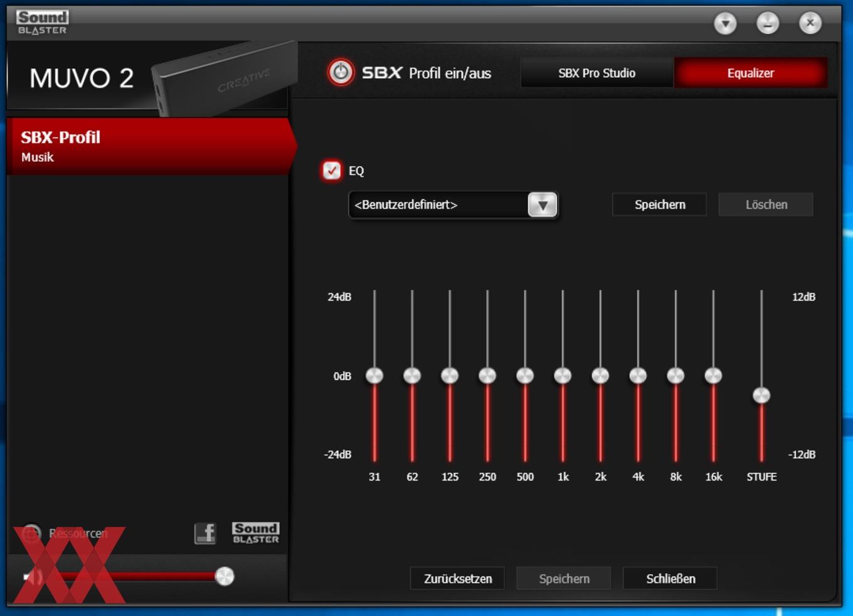Click the 2k band slider knob

600,375
